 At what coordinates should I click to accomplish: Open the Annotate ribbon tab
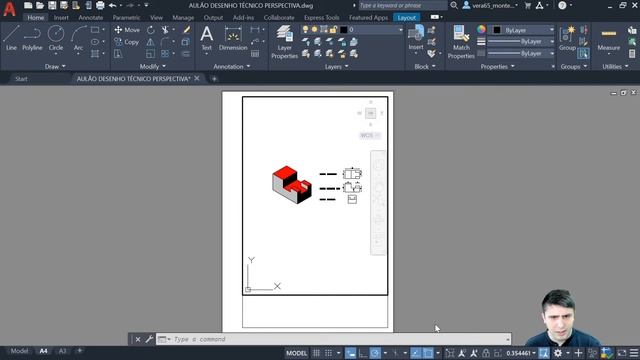pyautogui.click(x=91, y=18)
